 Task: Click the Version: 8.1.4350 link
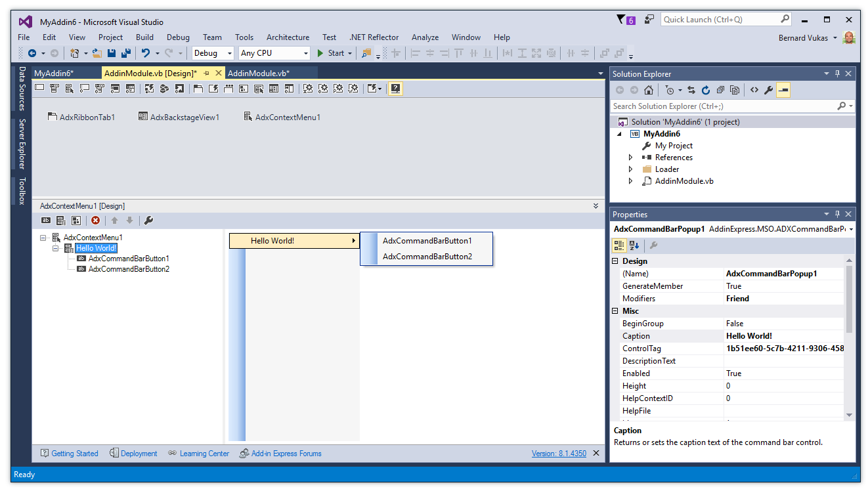(x=559, y=454)
